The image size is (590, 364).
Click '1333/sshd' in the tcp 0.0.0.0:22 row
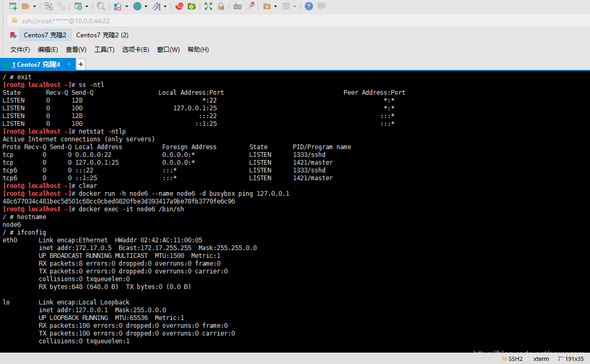point(310,155)
